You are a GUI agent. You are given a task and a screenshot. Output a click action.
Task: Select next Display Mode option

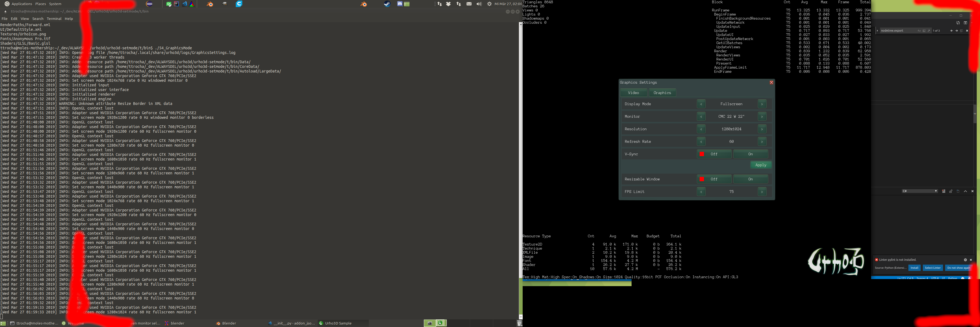tap(762, 104)
